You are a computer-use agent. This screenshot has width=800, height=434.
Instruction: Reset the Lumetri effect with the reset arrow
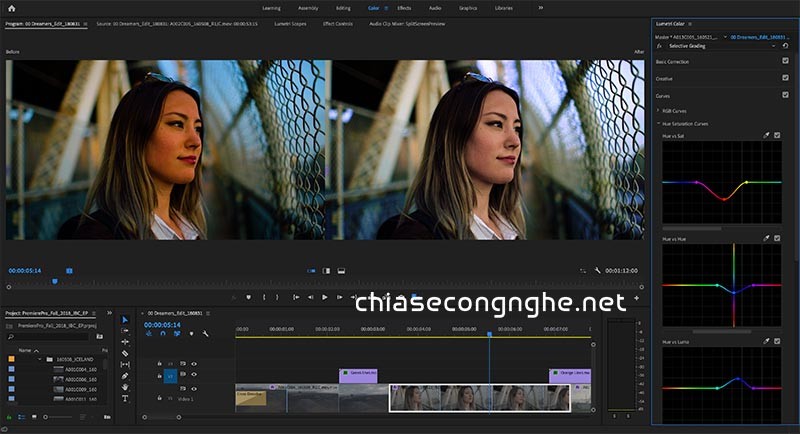pyautogui.click(x=785, y=45)
